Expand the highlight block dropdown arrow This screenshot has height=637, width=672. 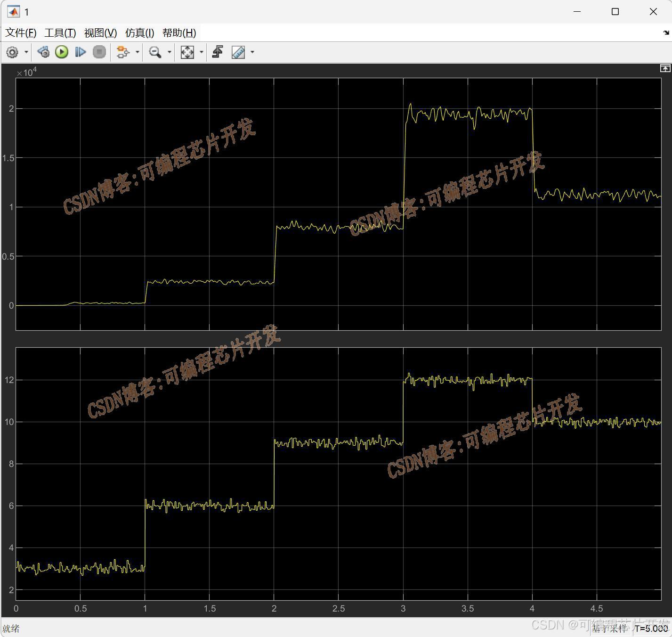(138, 52)
